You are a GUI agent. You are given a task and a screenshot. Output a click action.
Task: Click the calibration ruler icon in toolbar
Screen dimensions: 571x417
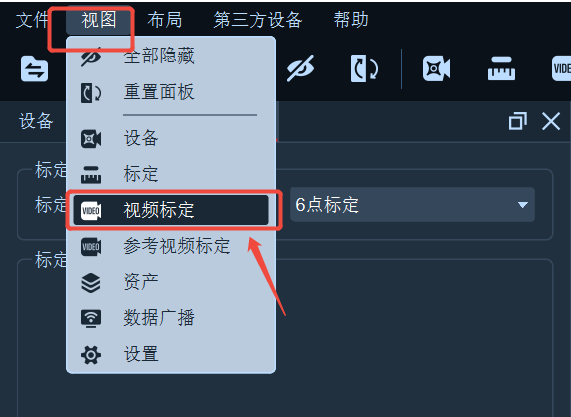[x=501, y=68]
